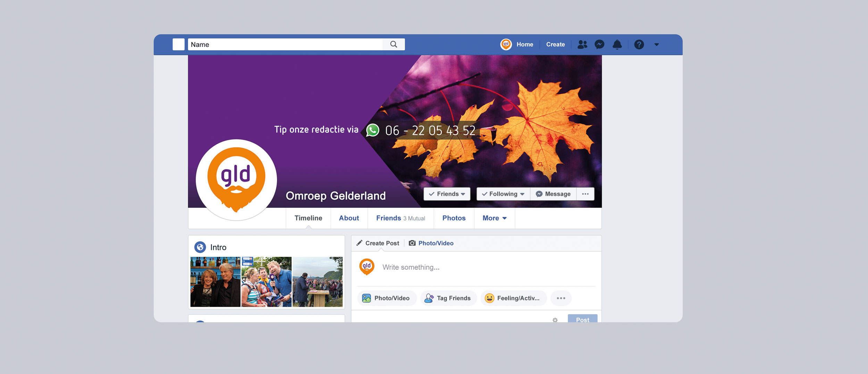Expand the More tab dropdown
This screenshot has height=374, width=868.
(494, 218)
